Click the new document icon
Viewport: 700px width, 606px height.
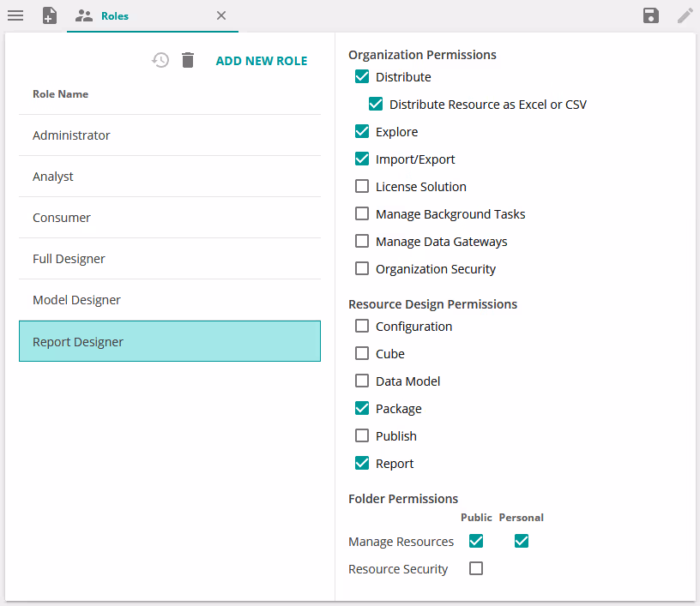(x=50, y=15)
